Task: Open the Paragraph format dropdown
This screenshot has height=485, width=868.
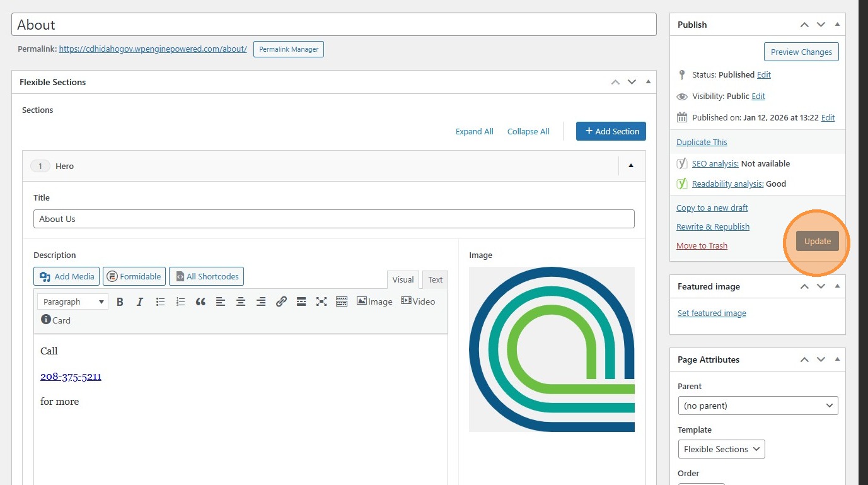Action: pyautogui.click(x=73, y=301)
